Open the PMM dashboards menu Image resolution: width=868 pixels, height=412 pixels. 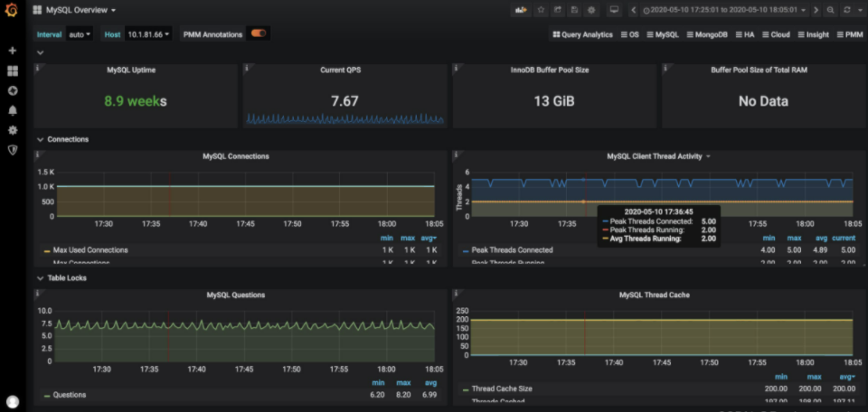[x=849, y=34]
